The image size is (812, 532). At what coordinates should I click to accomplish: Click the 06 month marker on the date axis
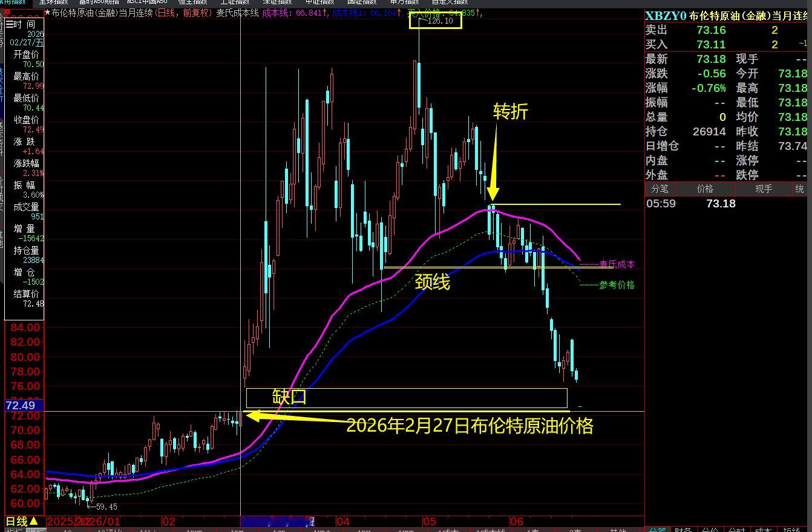[x=516, y=521]
